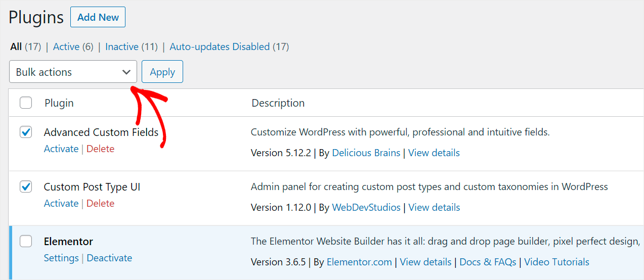Uncheck Advanced Custom Fields checkbox
This screenshot has height=280, width=644.
point(26,132)
